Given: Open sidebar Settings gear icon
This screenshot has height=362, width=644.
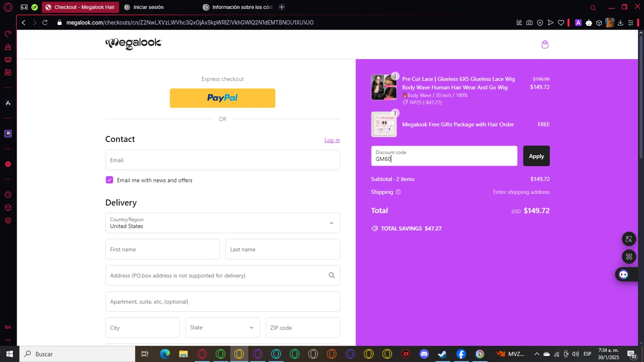Looking at the screenshot, I should [8, 220].
